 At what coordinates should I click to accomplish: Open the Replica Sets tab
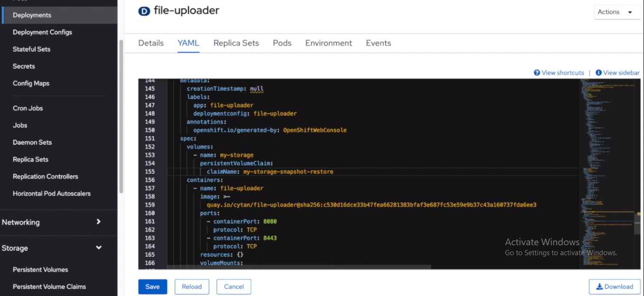coord(236,43)
